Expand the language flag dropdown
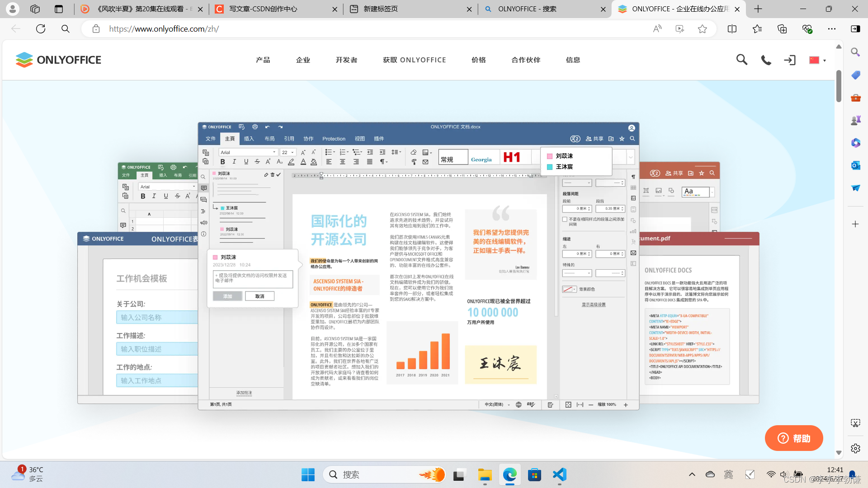The height and width of the screenshot is (488, 868). coord(817,60)
